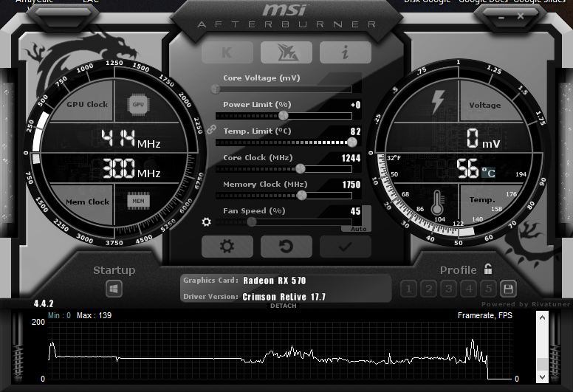573x392 pixels.
Task: Select profile slot 5
Action: click(x=487, y=289)
